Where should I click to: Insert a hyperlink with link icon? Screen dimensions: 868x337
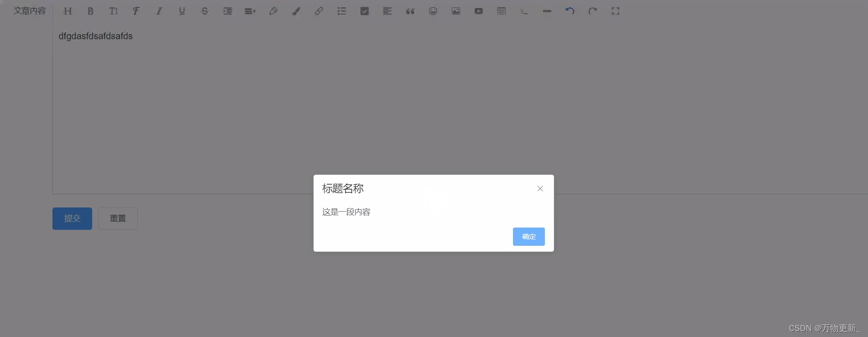coord(319,11)
